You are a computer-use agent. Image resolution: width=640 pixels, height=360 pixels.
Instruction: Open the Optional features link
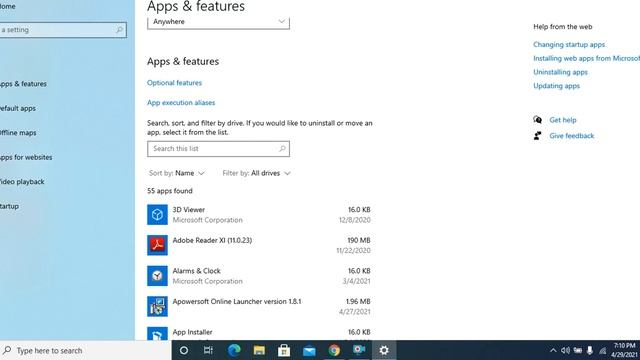coord(174,82)
